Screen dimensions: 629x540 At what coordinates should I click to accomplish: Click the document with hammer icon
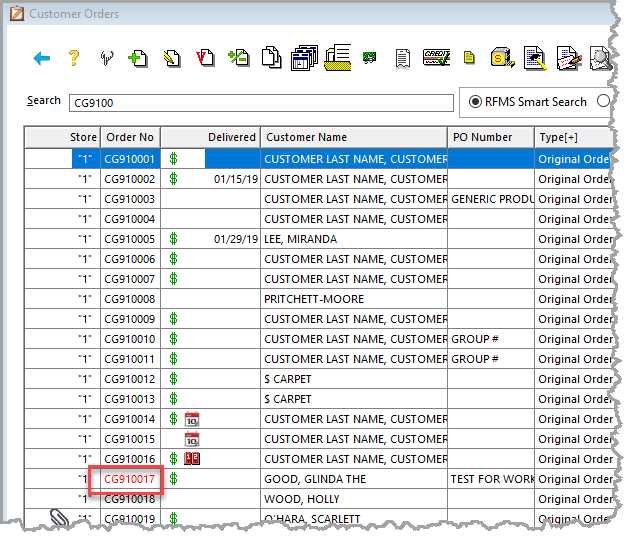pos(535,58)
